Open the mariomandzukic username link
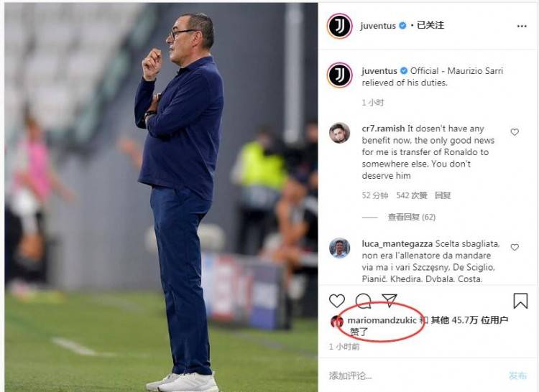The width and height of the screenshot is (539, 392). tap(382, 320)
